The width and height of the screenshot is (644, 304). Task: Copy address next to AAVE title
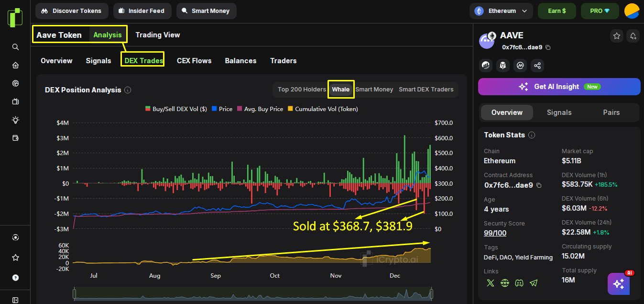click(x=548, y=47)
